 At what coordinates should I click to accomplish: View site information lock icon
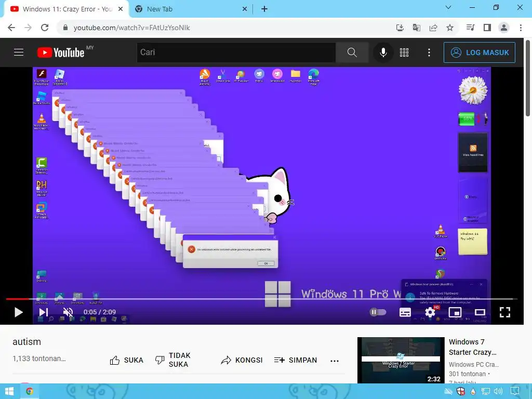click(x=65, y=28)
